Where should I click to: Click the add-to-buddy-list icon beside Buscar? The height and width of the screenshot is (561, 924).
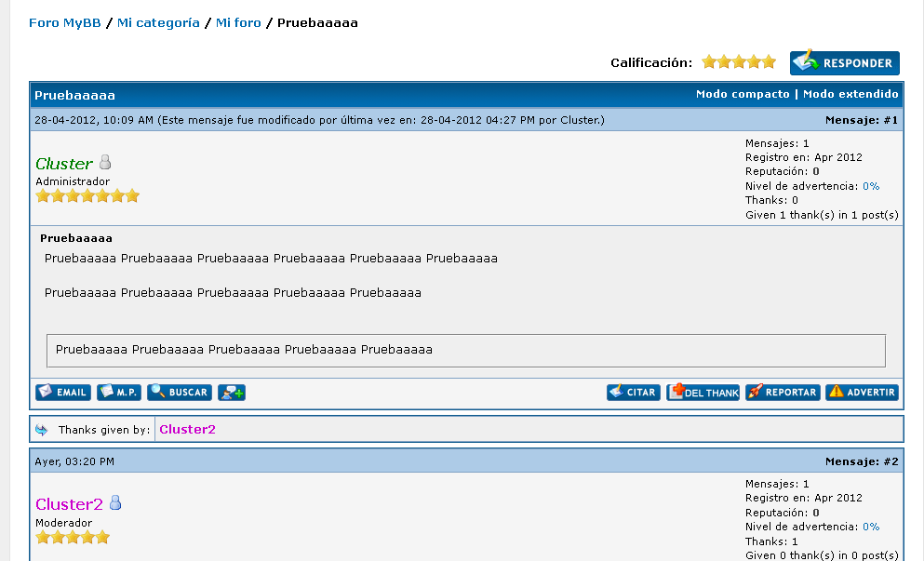click(232, 393)
